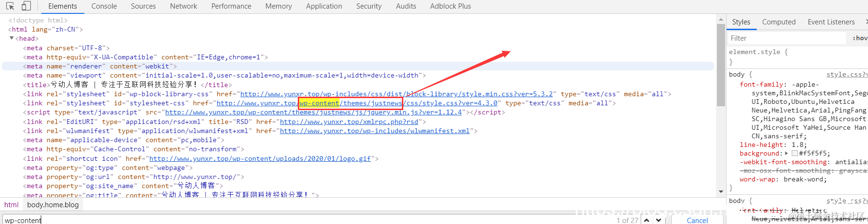Collapse the head element node
Image resolution: width=868 pixels, height=224 pixels.
point(12,38)
